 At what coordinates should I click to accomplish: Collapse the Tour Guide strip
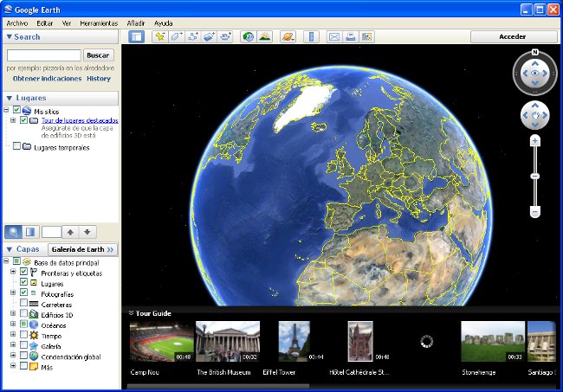pyautogui.click(x=131, y=312)
